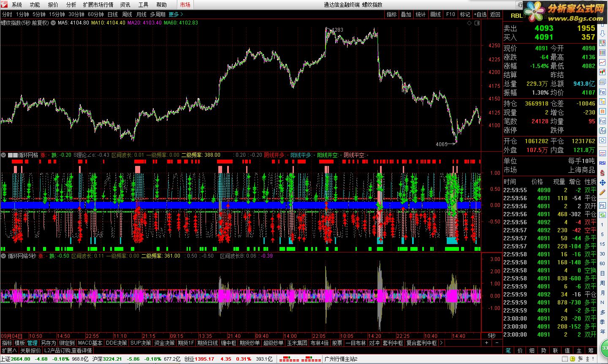The width and height of the screenshot is (608, 364).
Task: Click the small window icon in chart header
Action: [x=477, y=23]
